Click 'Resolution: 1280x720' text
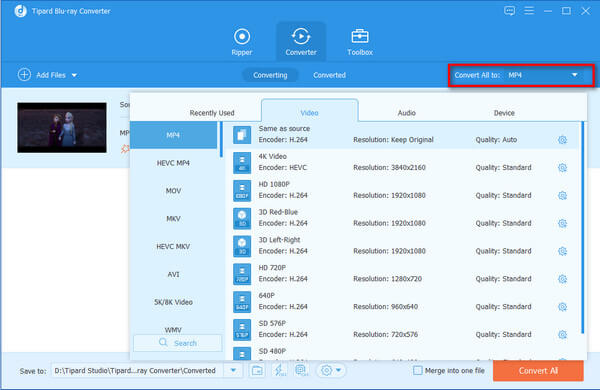 (x=387, y=279)
